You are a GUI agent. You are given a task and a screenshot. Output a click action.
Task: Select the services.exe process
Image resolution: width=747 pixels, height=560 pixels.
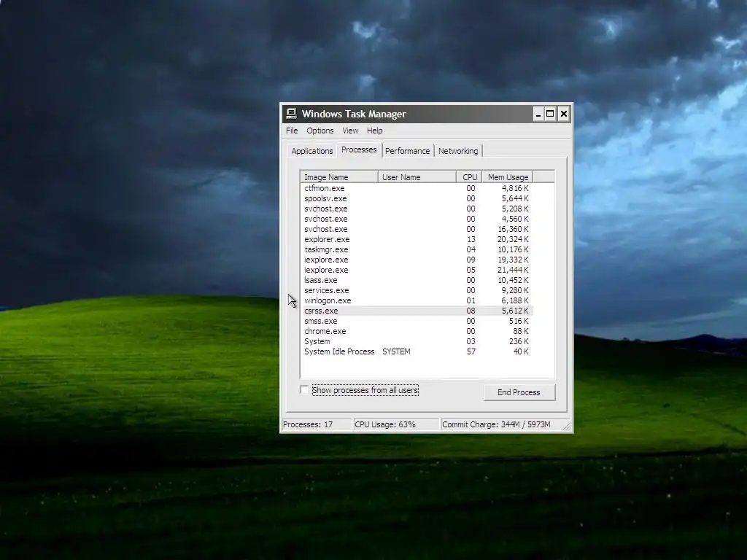click(x=417, y=290)
